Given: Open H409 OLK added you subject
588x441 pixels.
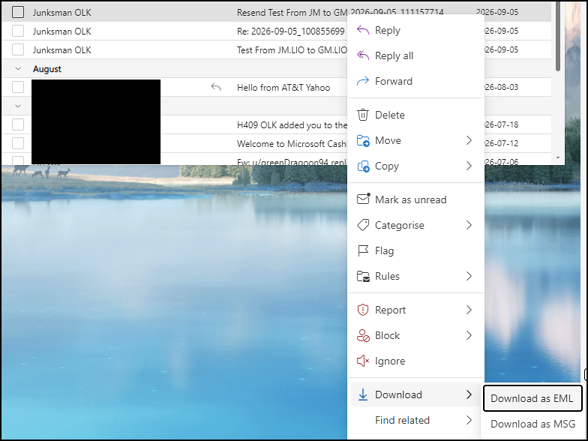Looking at the screenshot, I should [292, 125].
